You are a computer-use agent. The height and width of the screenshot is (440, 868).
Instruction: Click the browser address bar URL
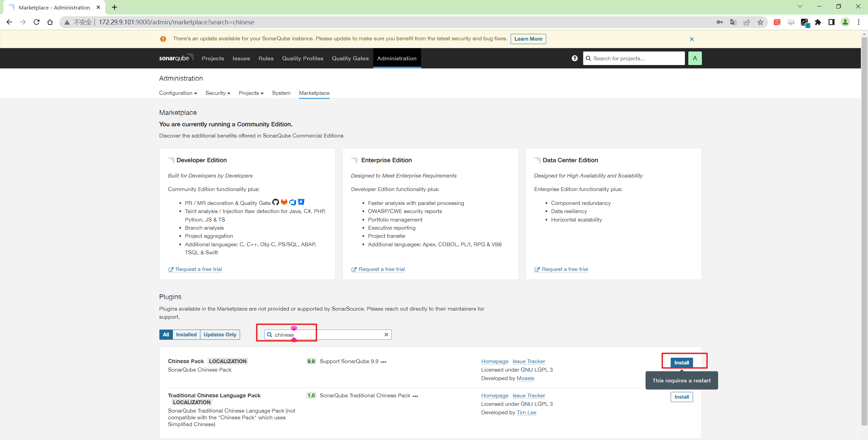coord(176,22)
